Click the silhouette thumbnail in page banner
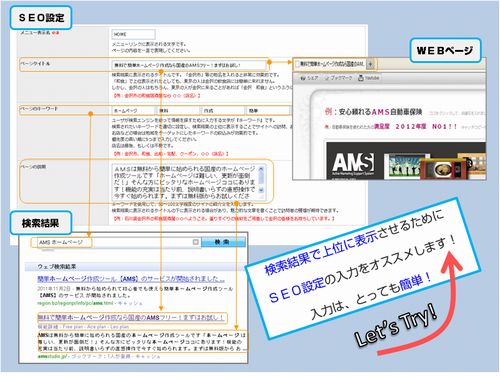The width and height of the screenshot is (500, 376). (406, 166)
